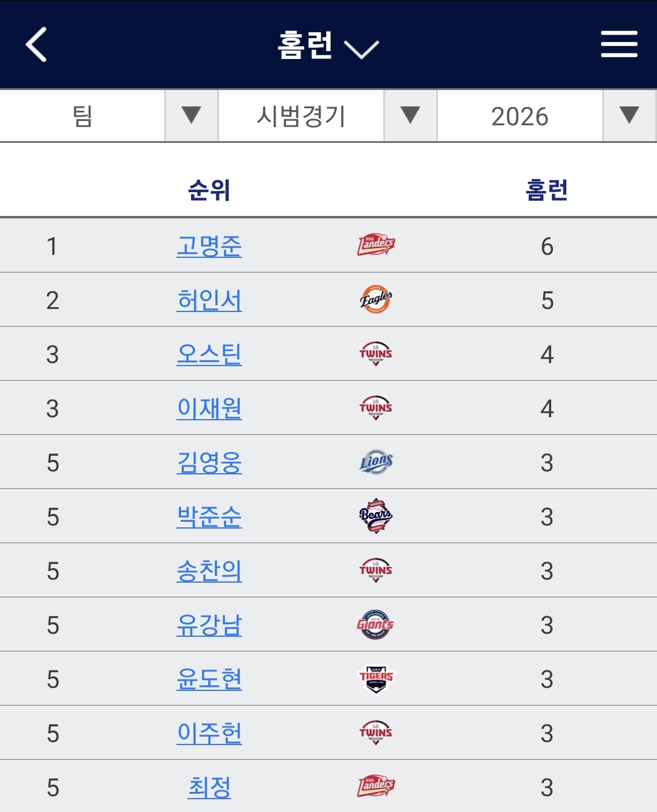Sort by the 홈런 column header
657x812 pixels.
pos(546,190)
